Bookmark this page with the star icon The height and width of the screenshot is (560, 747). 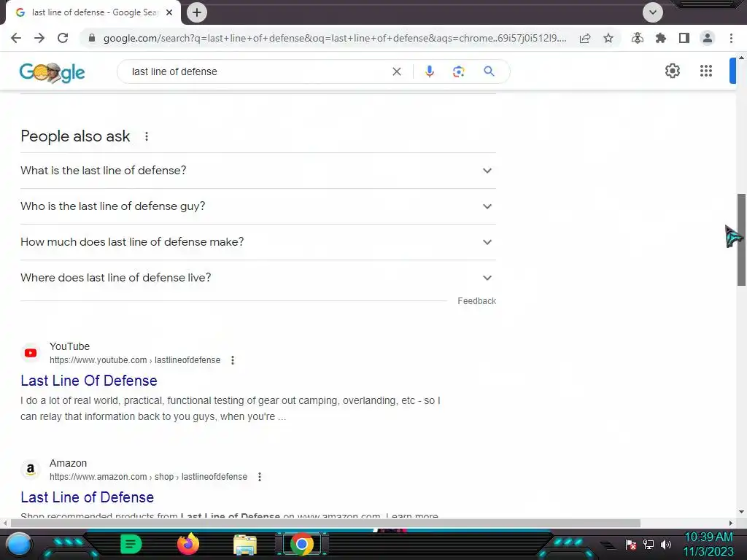tap(608, 38)
